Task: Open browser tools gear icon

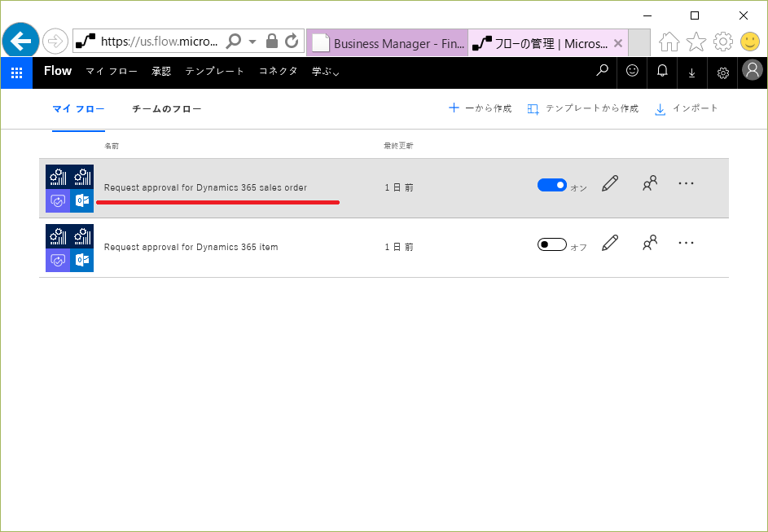Action: tap(723, 42)
